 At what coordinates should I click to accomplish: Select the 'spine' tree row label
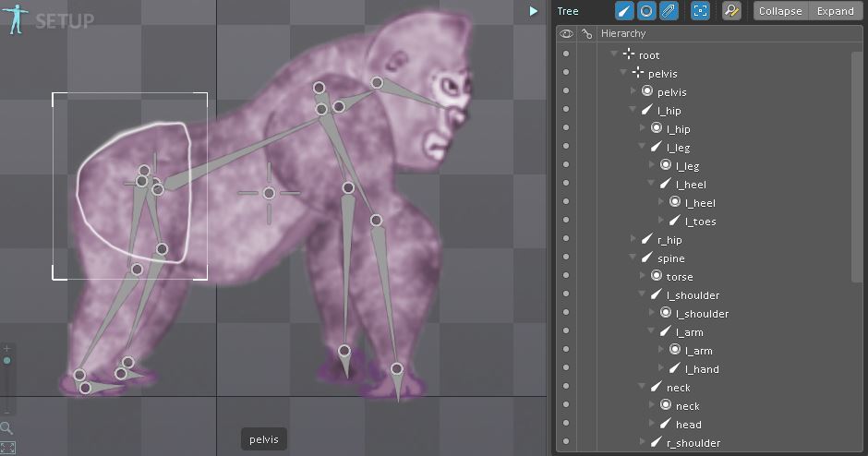click(x=671, y=258)
